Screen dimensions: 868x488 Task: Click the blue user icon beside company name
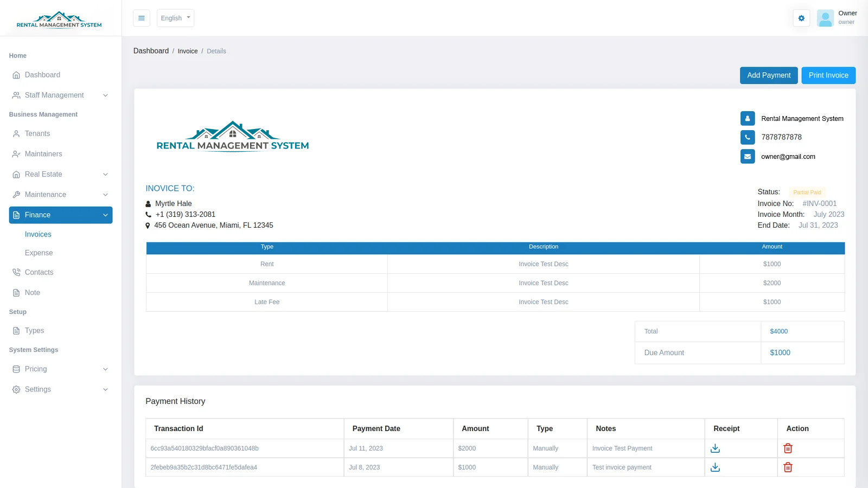click(x=748, y=118)
